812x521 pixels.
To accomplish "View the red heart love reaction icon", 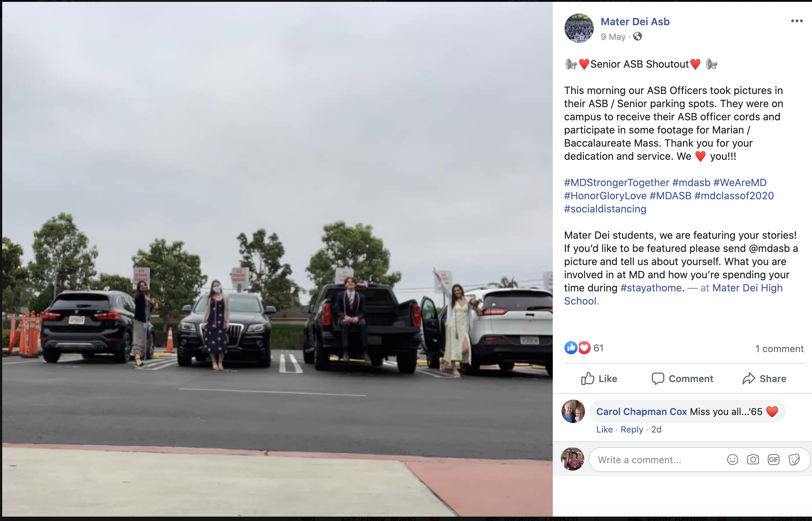I will tap(585, 348).
